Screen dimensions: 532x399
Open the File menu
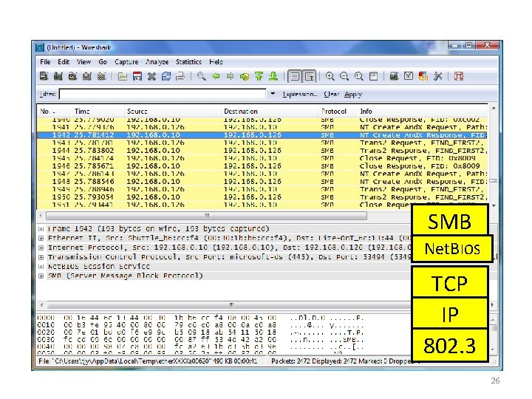coord(45,62)
